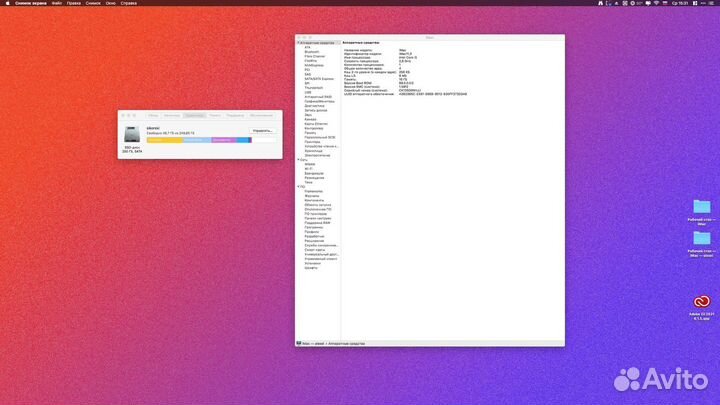Select Fibre Channel in the sidebar
This screenshot has height=405, width=720.
[315, 56]
